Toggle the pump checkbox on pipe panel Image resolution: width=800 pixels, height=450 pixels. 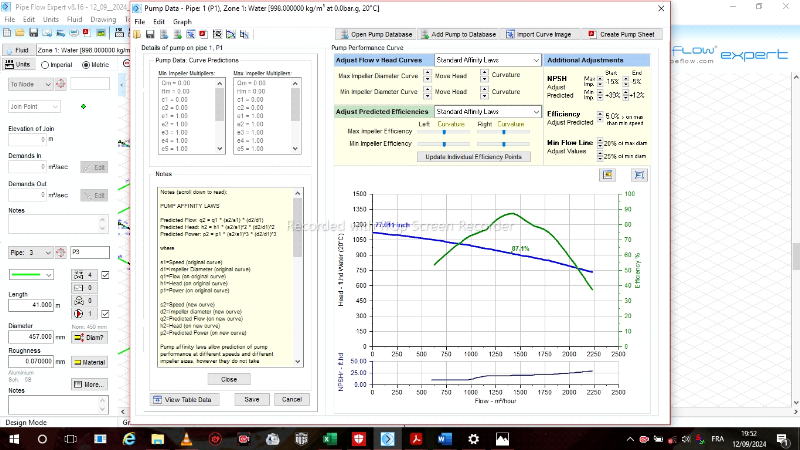104,313
